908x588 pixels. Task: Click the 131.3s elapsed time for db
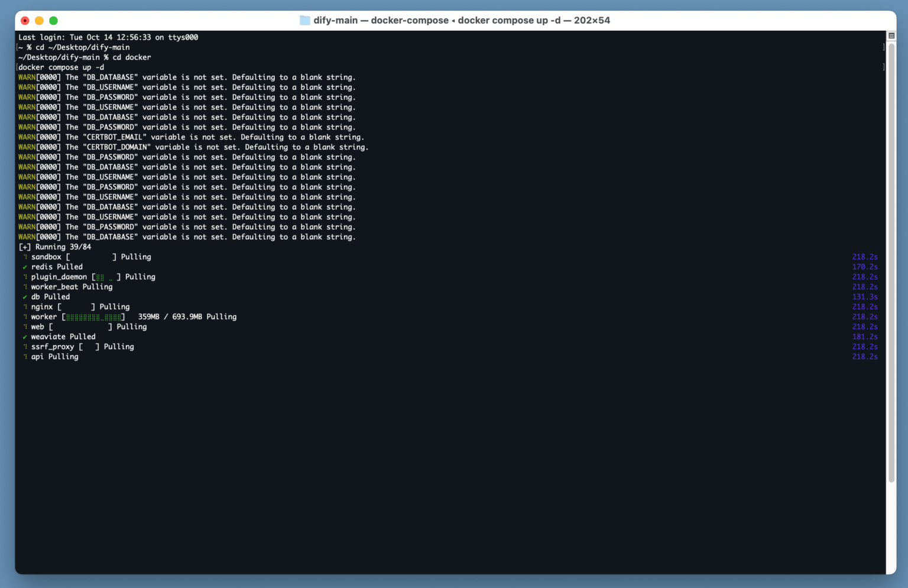[864, 297]
